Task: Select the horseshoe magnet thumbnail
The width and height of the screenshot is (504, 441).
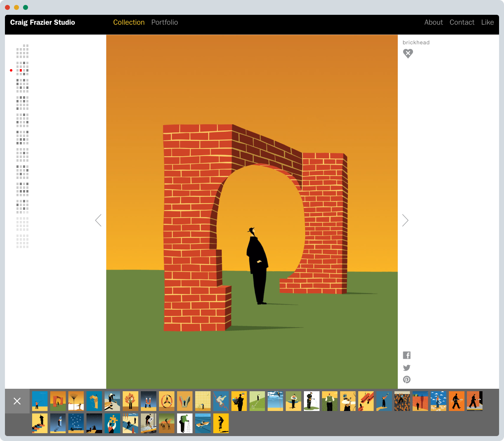Action: tap(149, 401)
